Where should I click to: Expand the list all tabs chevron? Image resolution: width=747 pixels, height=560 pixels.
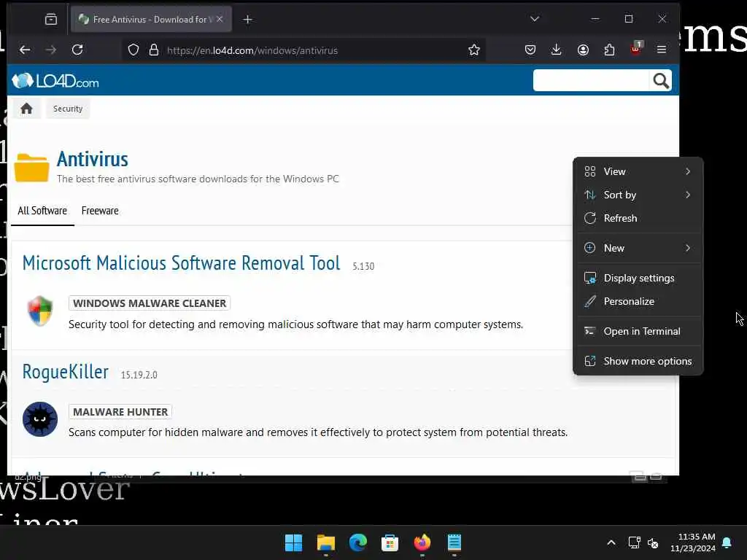[535, 19]
